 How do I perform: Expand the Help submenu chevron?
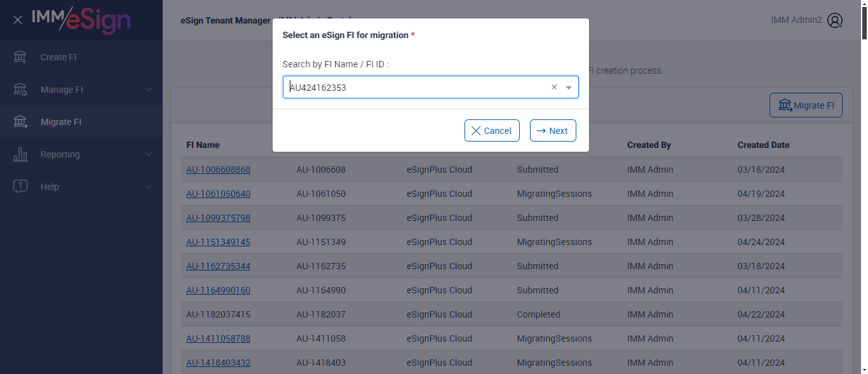coord(149,187)
